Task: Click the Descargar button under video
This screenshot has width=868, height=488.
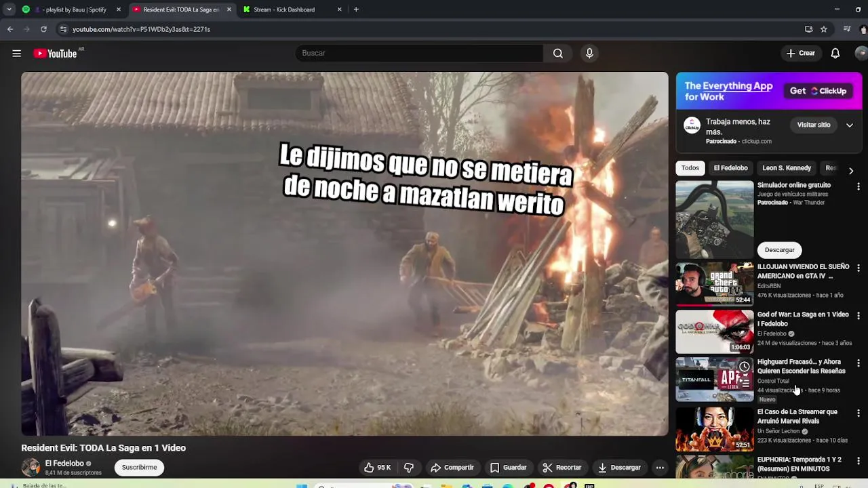Action: click(619, 468)
